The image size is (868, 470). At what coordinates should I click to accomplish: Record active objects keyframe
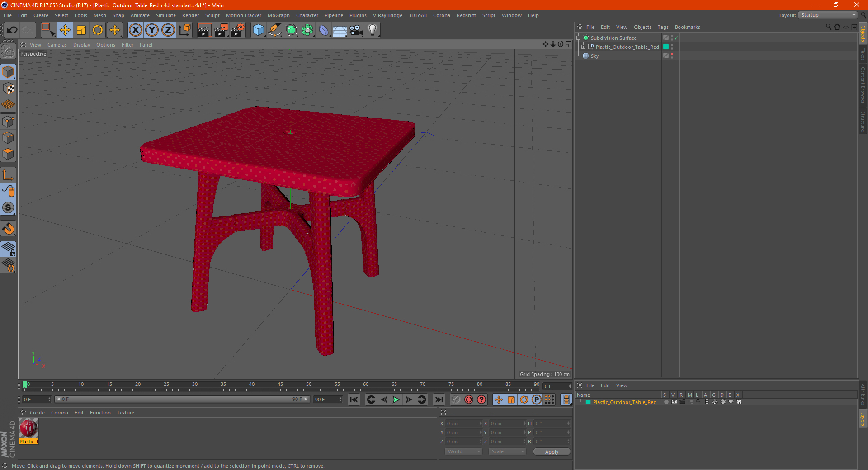(x=456, y=399)
